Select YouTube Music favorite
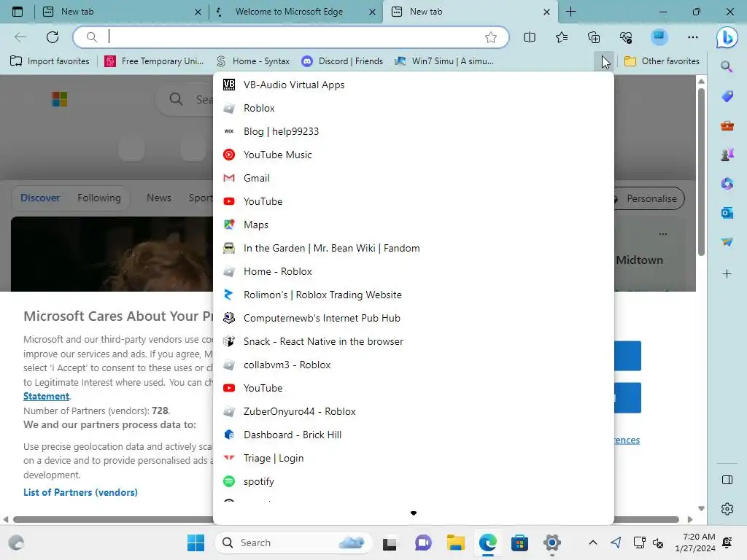 pos(414,155)
